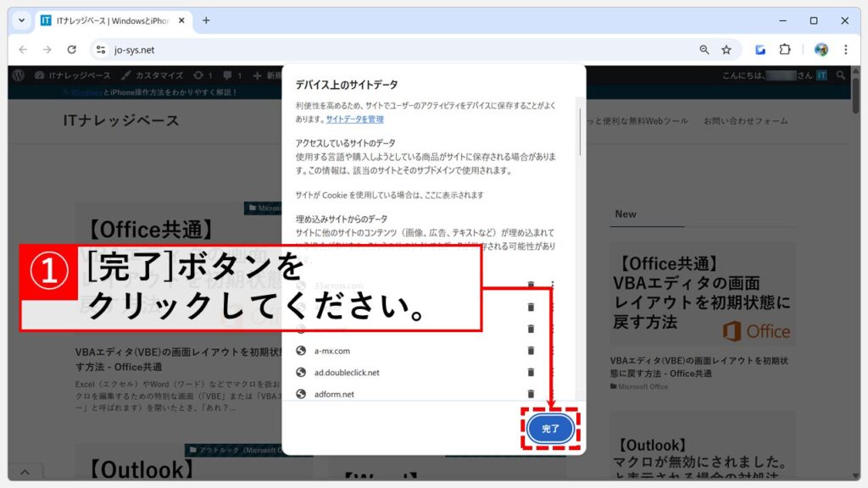The image size is (868, 488).
Task: Open the Chrome three-dot menu
Action: coord(846,50)
